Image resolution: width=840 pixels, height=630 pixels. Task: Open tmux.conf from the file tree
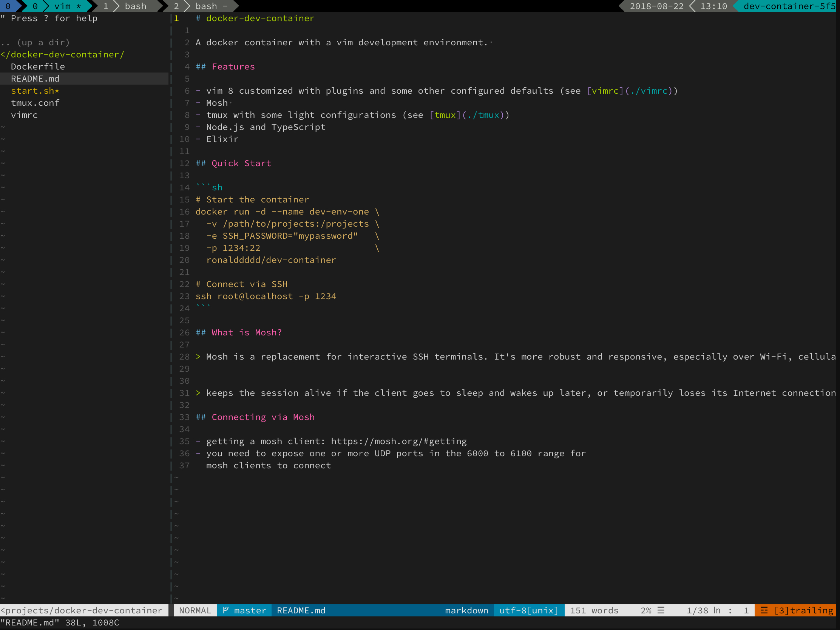[x=35, y=103]
